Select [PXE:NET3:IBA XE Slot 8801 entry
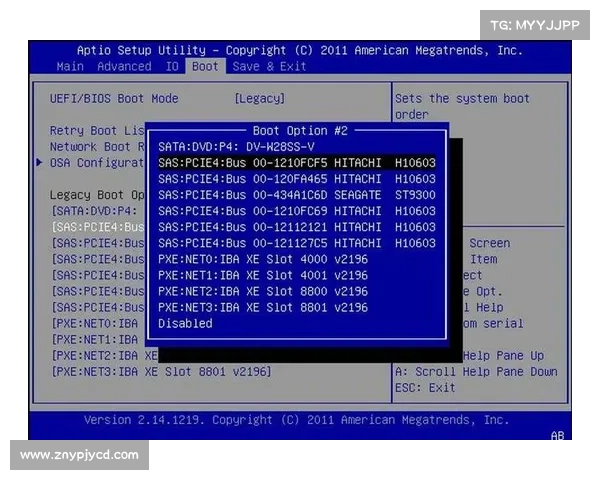 tap(161, 372)
